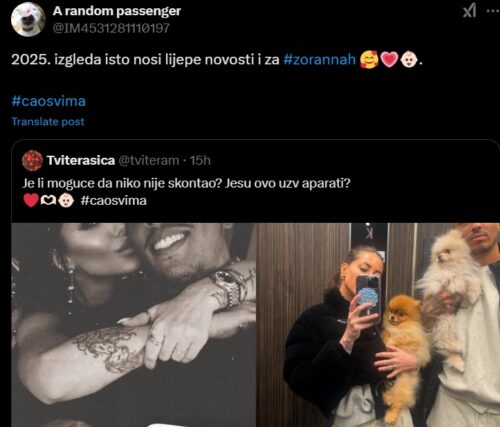Image resolution: width=500 pixels, height=427 pixels.
Task: Open the @IM4531281110197 handle
Action: (x=111, y=28)
